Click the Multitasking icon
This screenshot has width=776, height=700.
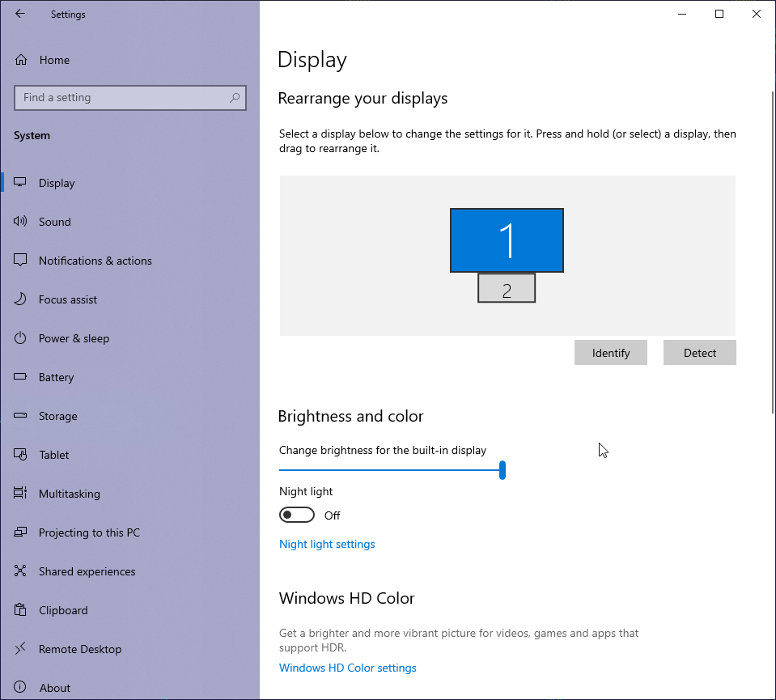click(19, 493)
